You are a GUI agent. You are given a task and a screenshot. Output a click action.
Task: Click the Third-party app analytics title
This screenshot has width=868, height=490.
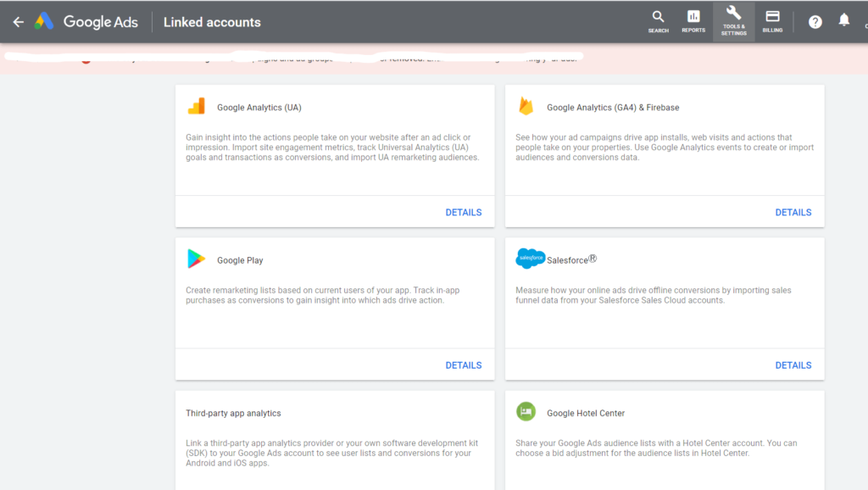[x=233, y=413]
